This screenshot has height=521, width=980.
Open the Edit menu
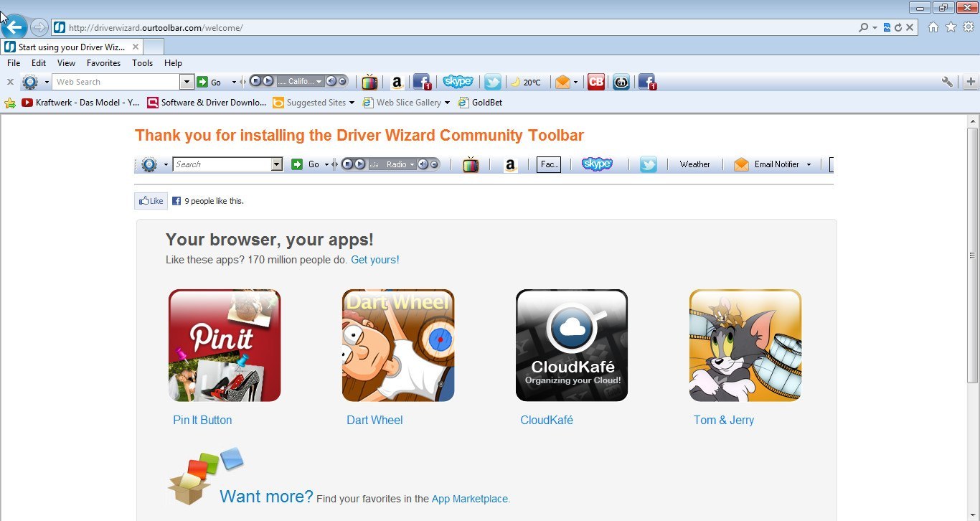[x=39, y=62]
